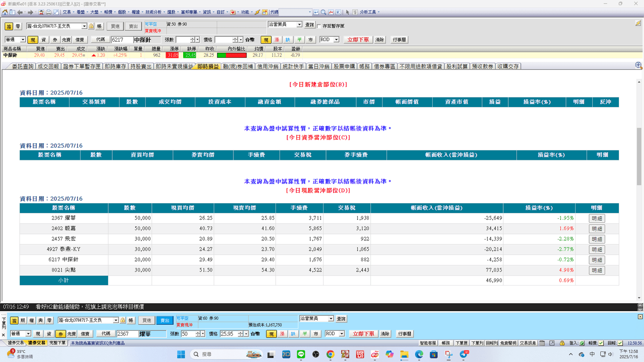Launch LINE from the taskbar

click(x=301, y=354)
